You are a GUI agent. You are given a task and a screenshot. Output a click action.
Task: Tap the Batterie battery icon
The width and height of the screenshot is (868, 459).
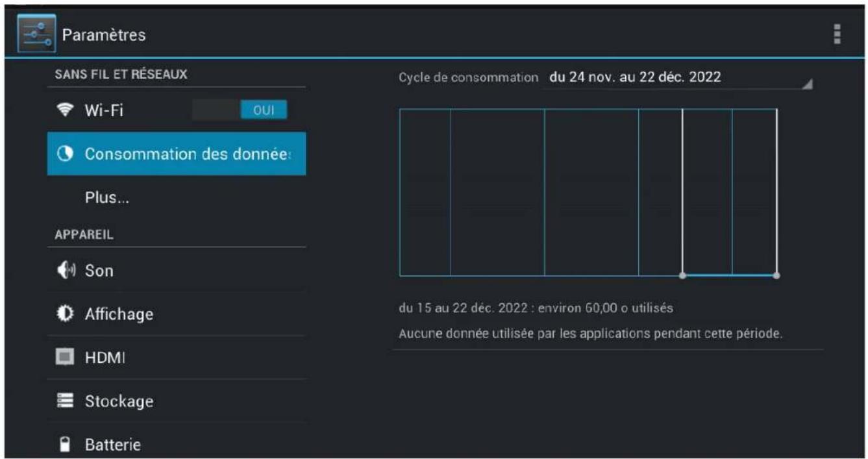65,445
